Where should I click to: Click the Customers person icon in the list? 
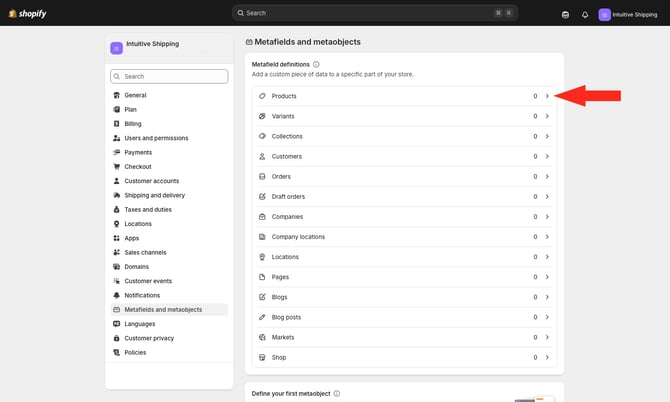click(262, 156)
